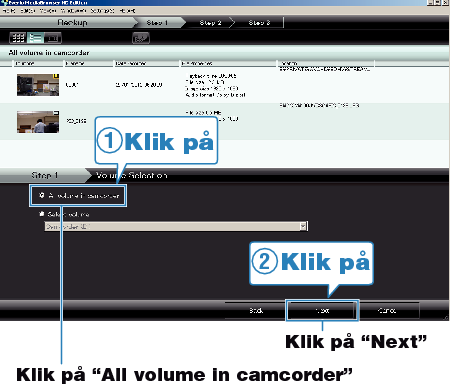Viewport: 450px width, 386px height.
Task: Click the Next button
Action: pos(322,310)
